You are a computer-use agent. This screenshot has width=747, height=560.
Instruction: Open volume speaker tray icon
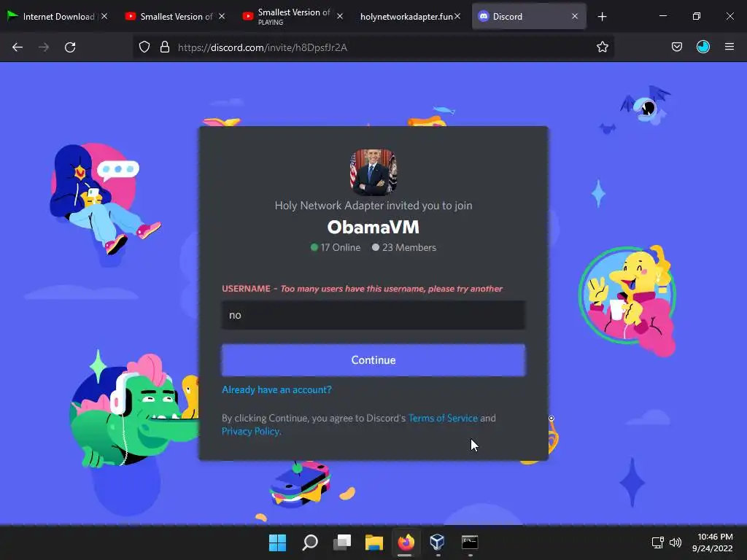(675, 542)
